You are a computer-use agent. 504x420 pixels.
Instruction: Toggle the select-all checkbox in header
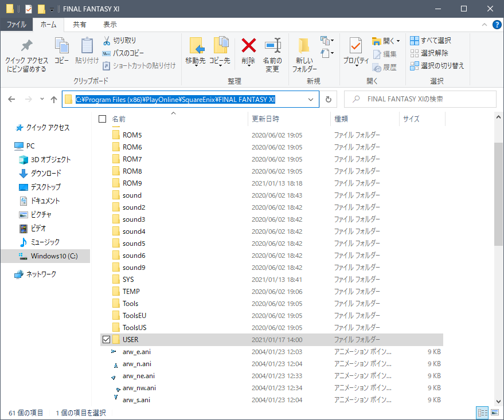[102, 119]
